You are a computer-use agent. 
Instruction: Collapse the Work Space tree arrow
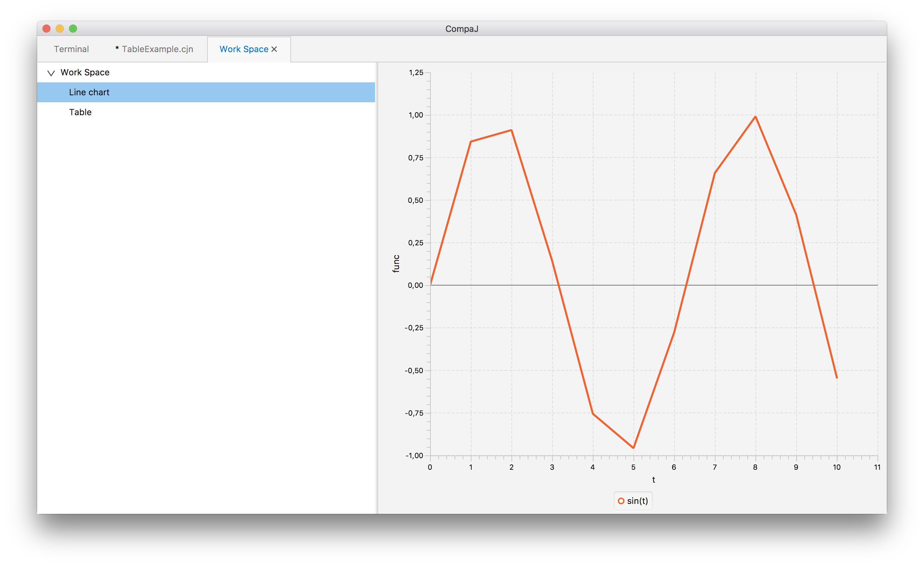point(51,73)
